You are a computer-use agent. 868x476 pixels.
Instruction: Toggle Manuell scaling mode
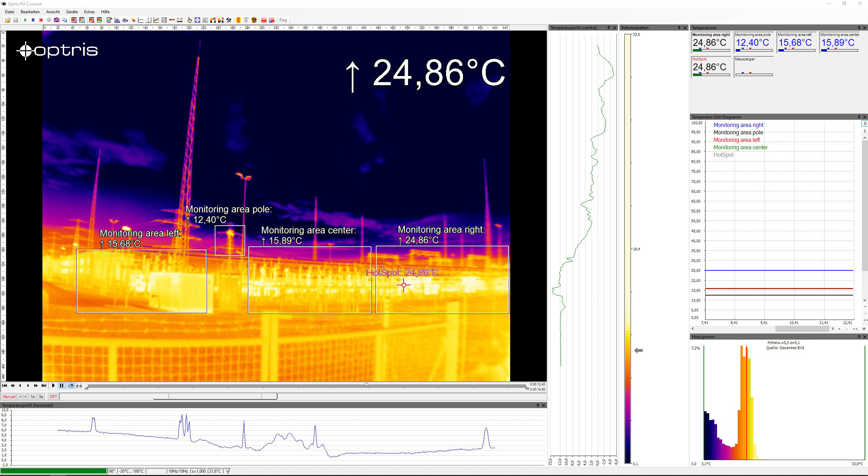9,396
